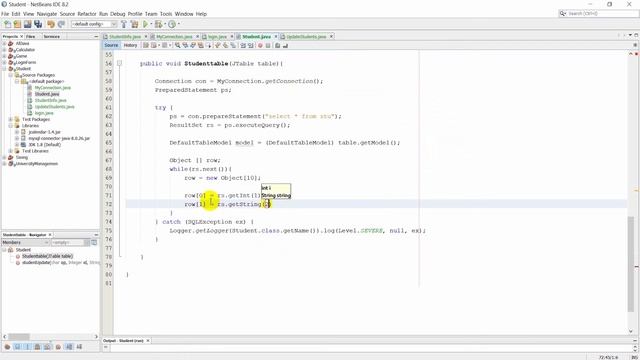Viewport: 640px width, 360px height.
Task: Expand the Calculator project node
Action: tap(4, 50)
